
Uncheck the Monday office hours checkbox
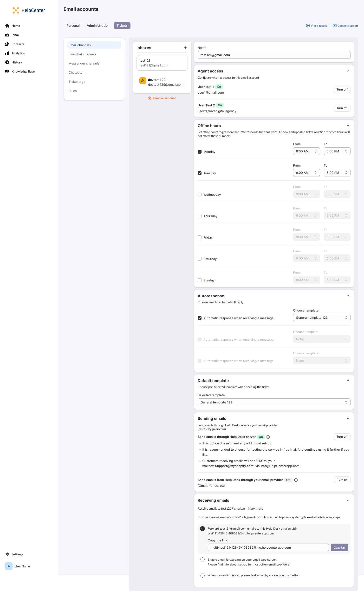point(200,152)
